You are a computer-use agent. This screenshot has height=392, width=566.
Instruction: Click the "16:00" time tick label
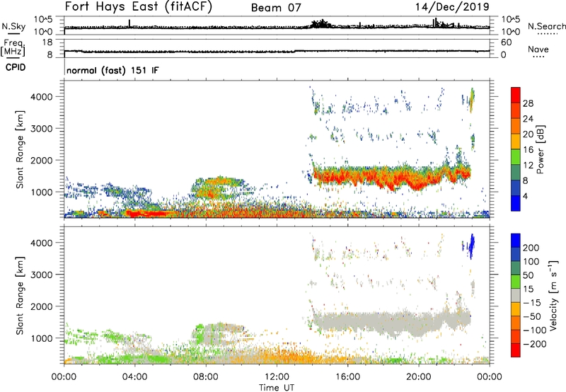[347, 377]
